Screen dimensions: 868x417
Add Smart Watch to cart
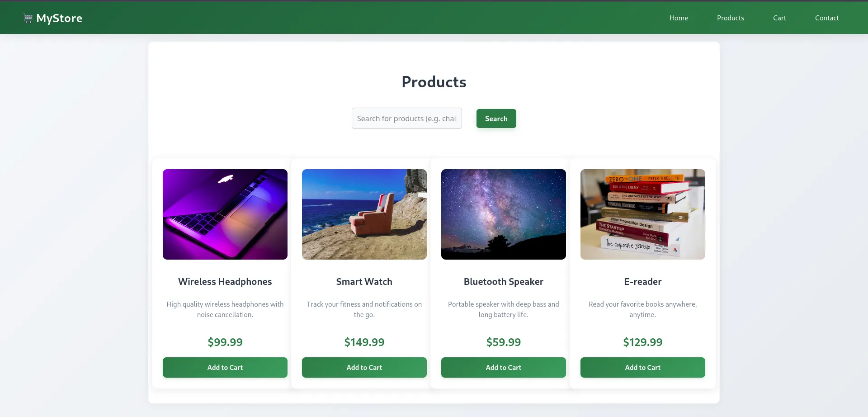click(x=364, y=368)
